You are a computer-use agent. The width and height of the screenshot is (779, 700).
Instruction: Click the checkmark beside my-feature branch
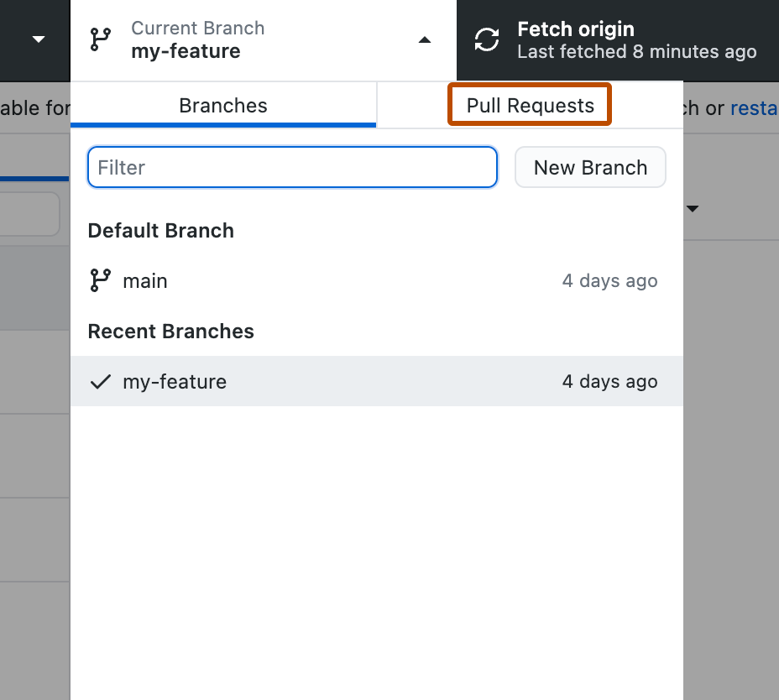100,381
